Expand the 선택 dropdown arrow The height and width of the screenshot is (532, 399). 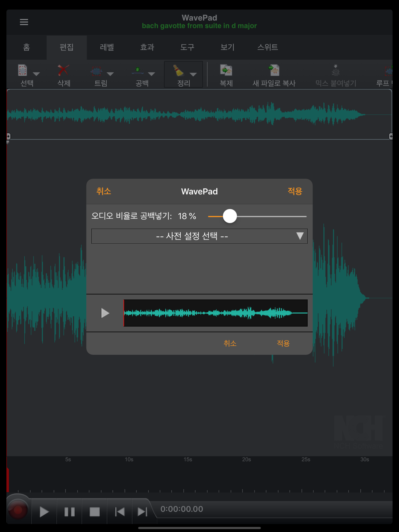pyautogui.click(x=36, y=74)
